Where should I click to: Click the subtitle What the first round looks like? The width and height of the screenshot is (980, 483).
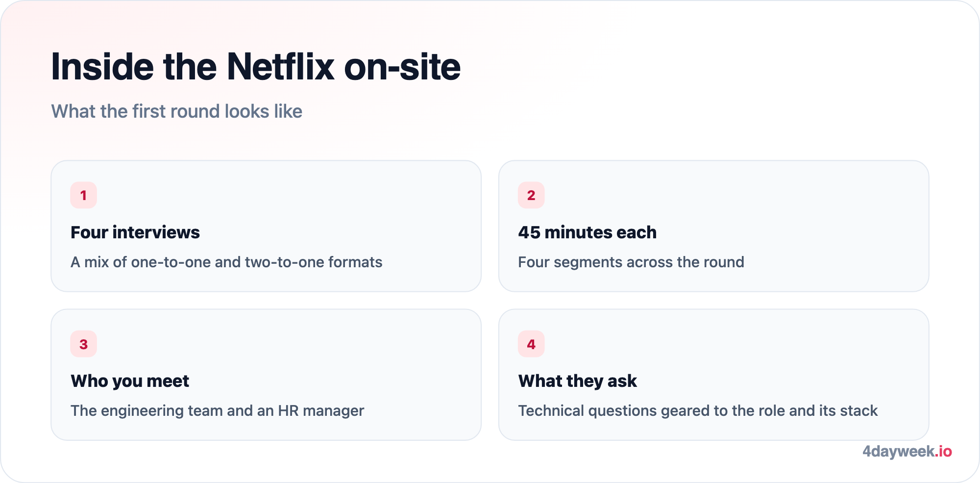pyautogui.click(x=177, y=111)
